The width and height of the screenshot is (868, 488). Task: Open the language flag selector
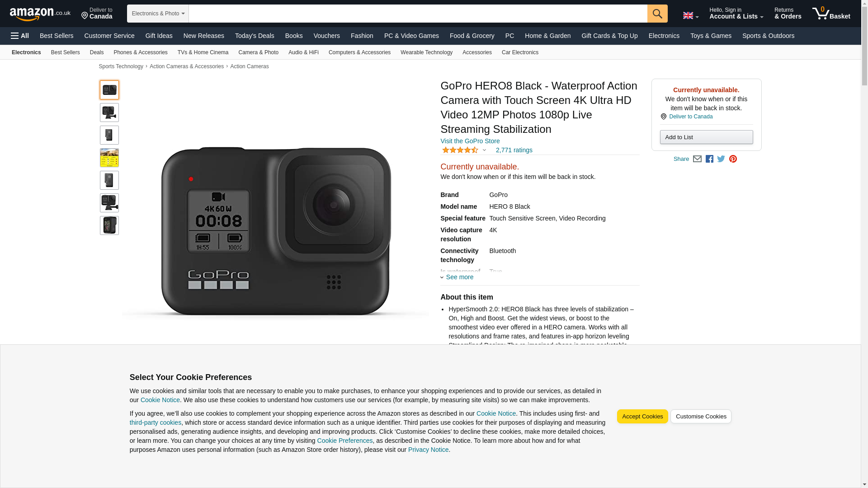(690, 16)
